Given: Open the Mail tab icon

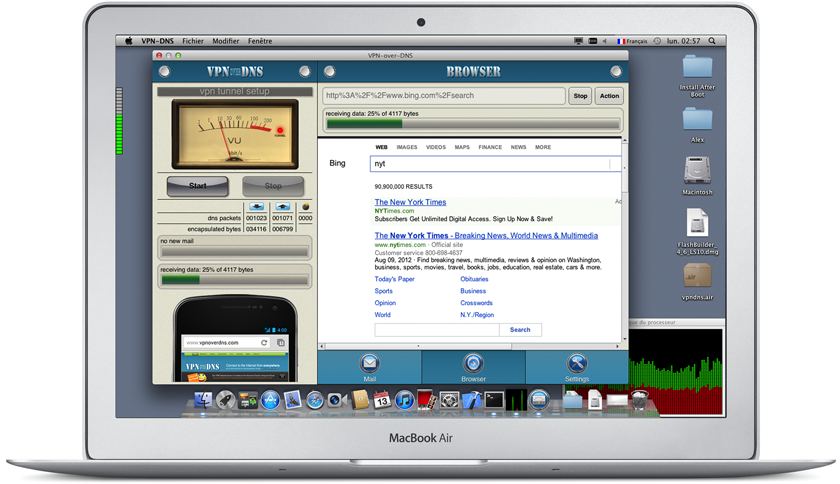Looking at the screenshot, I should click(369, 365).
